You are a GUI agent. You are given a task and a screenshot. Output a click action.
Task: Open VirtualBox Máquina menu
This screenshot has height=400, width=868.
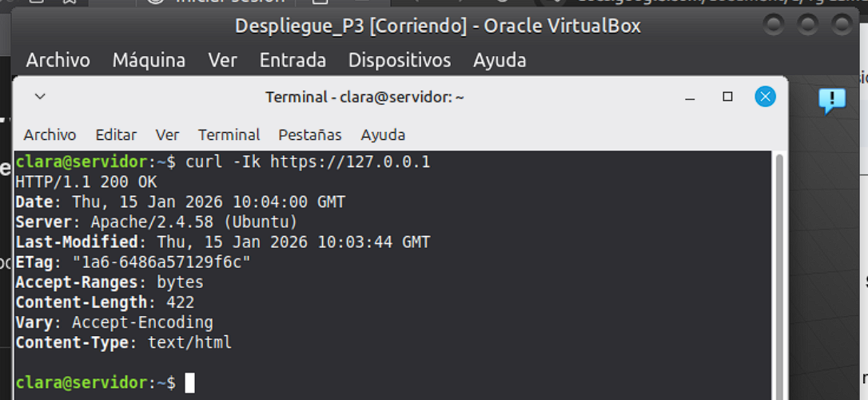click(x=149, y=60)
